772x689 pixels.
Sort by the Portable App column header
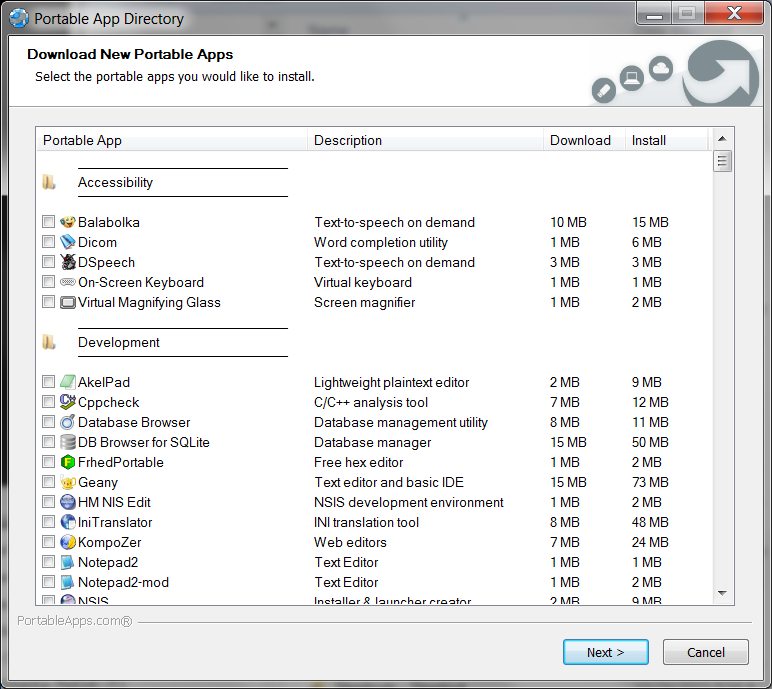click(172, 140)
